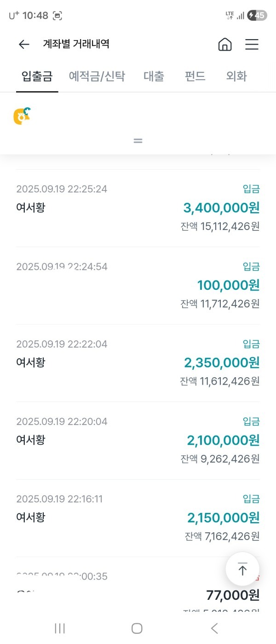Switch to the 펀드 tab
The height and width of the screenshot is (644, 276).
(x=195, y=76)
